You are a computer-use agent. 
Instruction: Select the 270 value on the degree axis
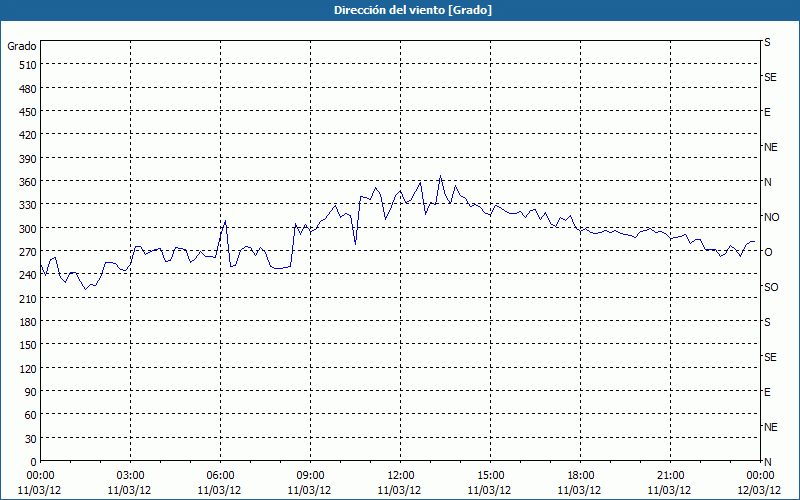28,252
